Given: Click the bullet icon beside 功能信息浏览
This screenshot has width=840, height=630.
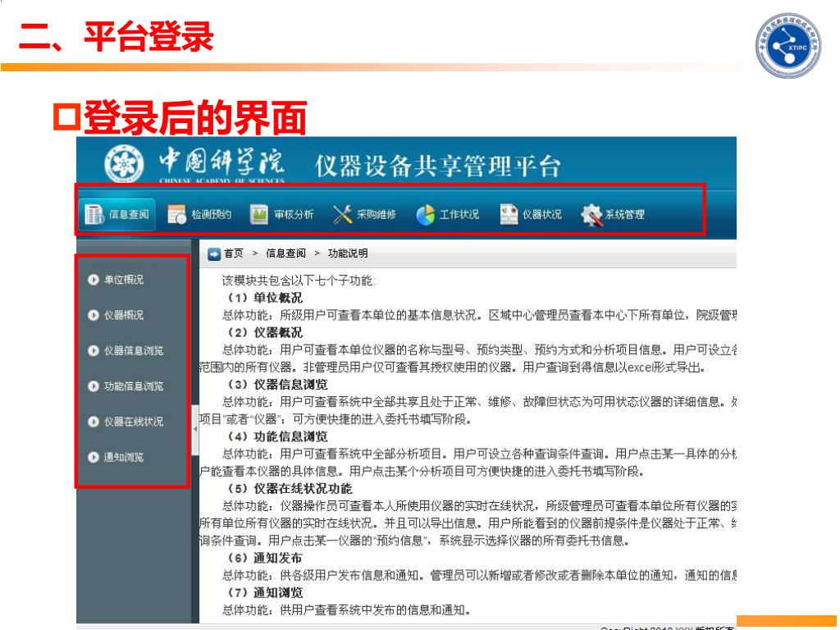Looking at the screenshot, I should [94, 386].
